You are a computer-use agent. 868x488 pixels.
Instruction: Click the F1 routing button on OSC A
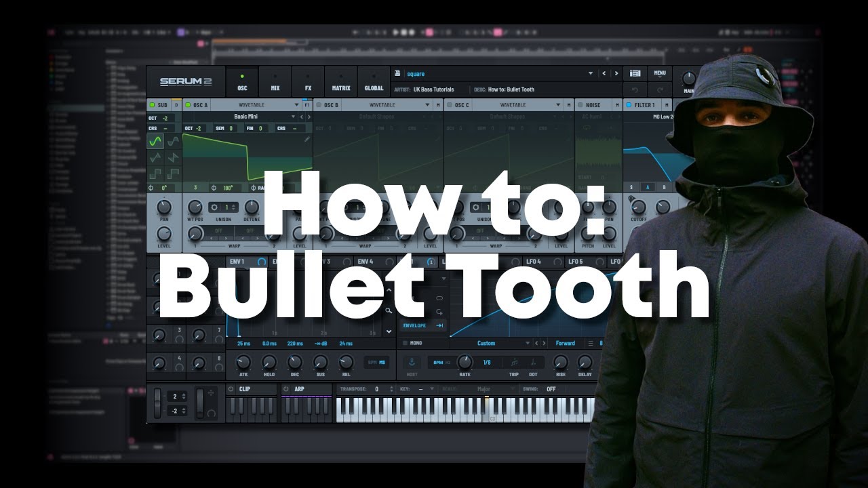[307, 105]
